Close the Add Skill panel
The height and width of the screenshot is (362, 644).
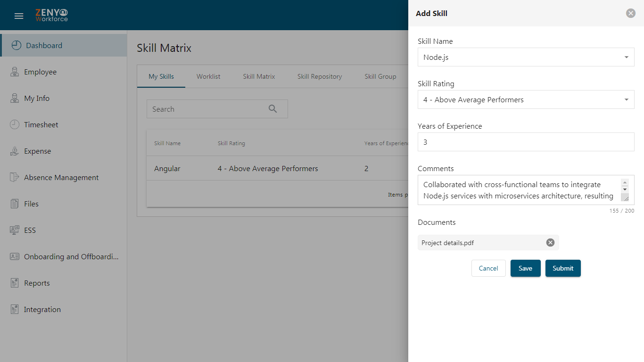pos(631,13)
